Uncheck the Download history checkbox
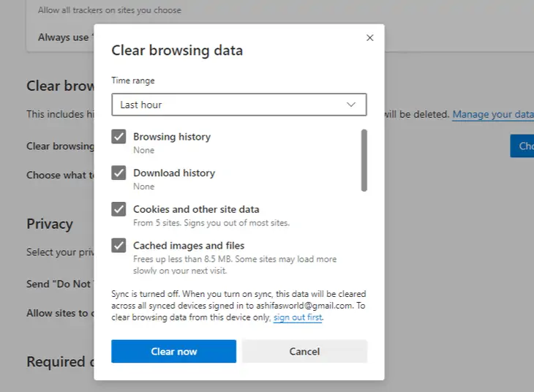534x392 pixels. pos(119,173)
